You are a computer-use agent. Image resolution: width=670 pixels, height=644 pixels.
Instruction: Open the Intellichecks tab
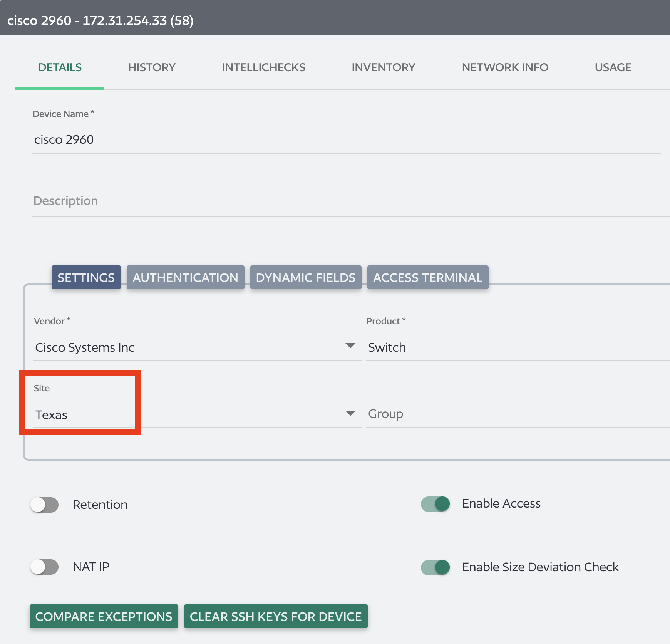click(x=263, y=67)
